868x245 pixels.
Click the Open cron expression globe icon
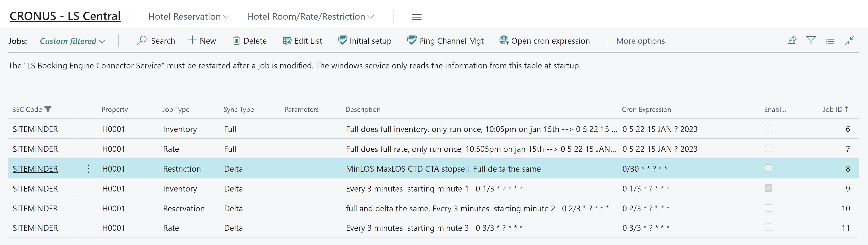tap(504, 40)
